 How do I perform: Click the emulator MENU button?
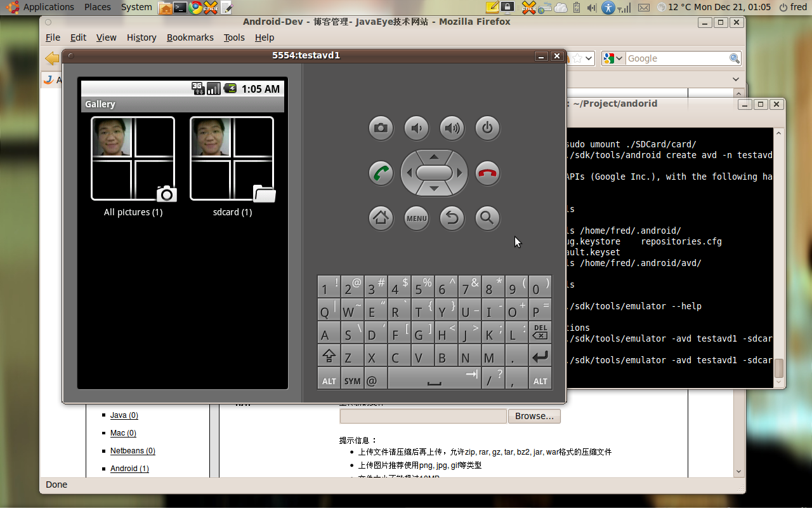pyautogui.click(x=417, y=218)
